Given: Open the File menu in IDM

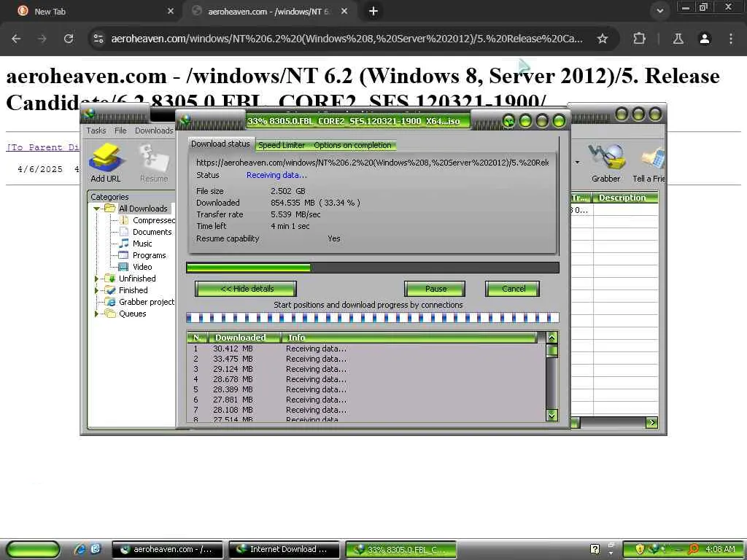Looking at the screenshot, I should [x=120, y=131].
